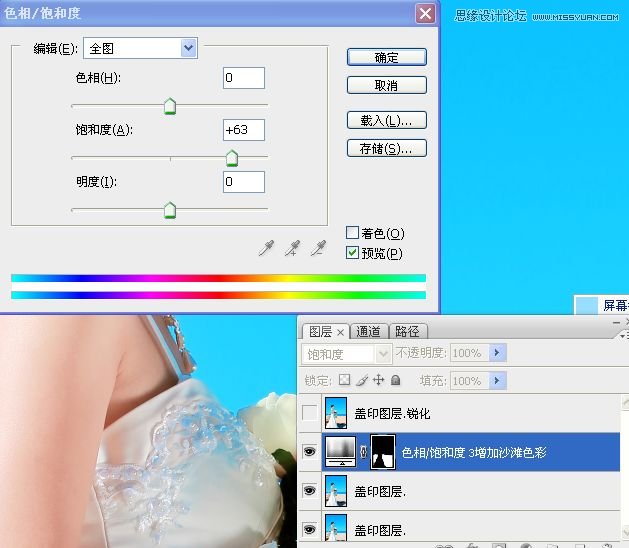629x548 pixels.
Task: Click the 饱和度 saturation slider handle
Action: (x=232, y=158)
